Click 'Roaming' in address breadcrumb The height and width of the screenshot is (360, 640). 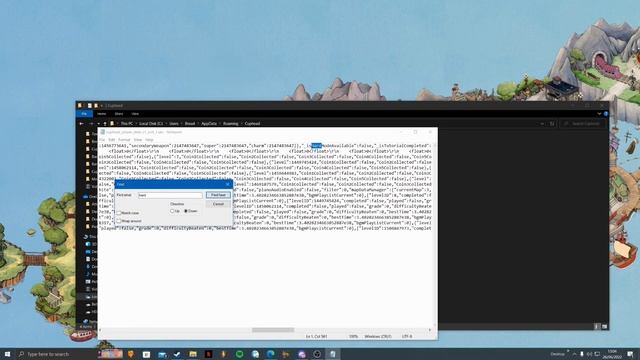coord(231,123)
